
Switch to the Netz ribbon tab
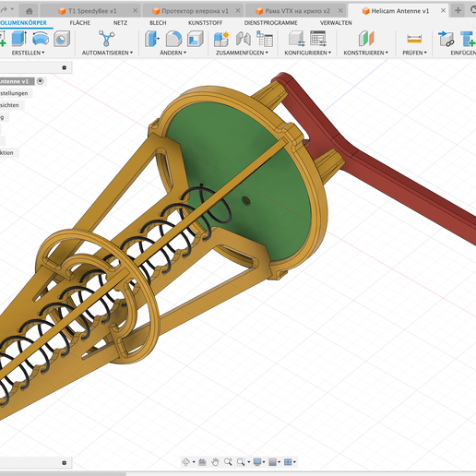[x=120, y=23]
